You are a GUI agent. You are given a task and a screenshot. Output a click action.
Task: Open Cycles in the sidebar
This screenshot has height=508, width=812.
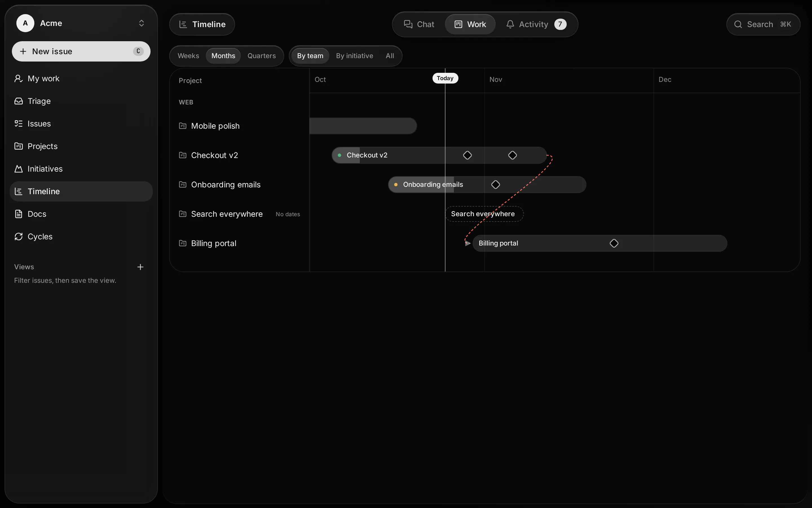81,237
